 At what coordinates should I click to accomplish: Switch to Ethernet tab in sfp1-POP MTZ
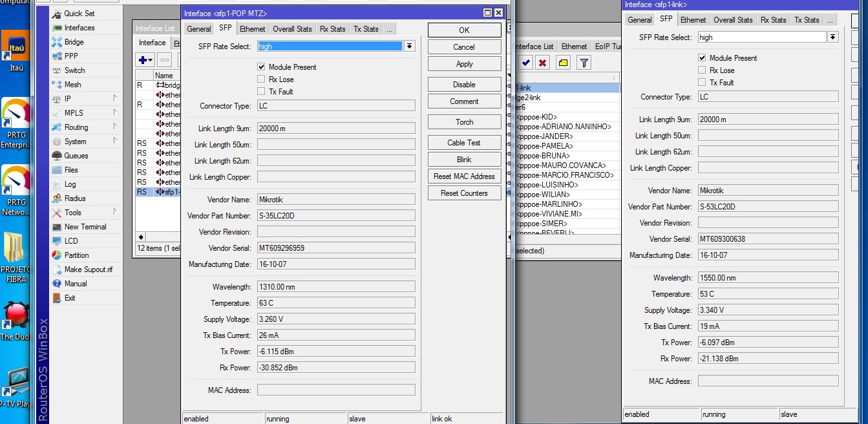(253, 29)
